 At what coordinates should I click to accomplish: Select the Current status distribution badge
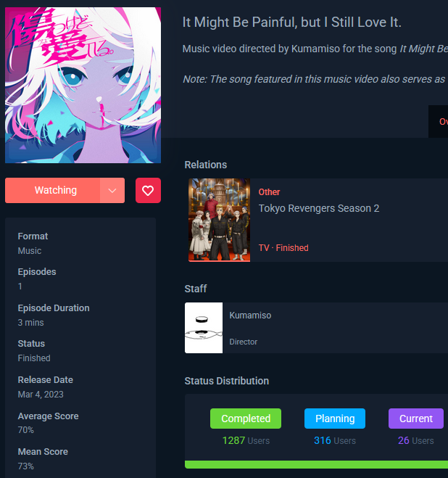pos(416,419)
